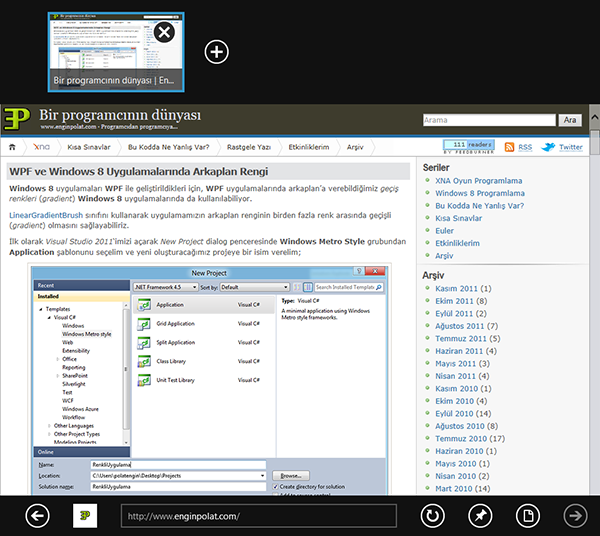Open the RSS text link

pyautogui.click(x=525, y=147)
